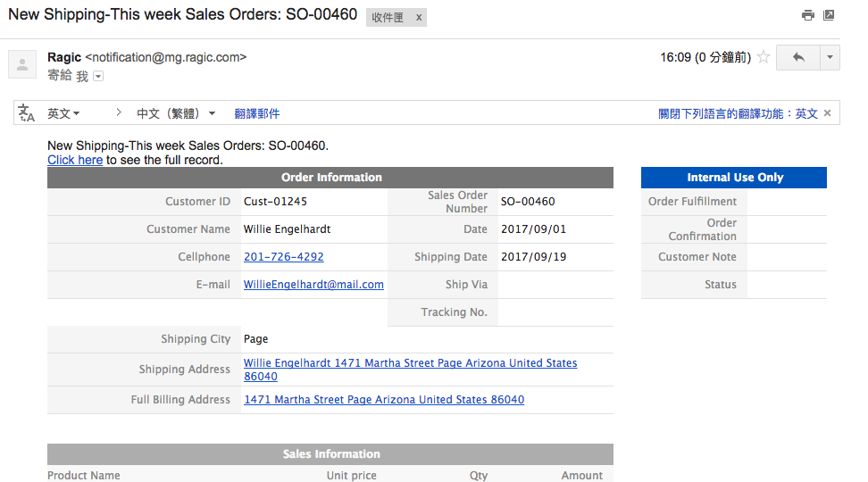The width and height of the screenshot is (868, 482).
Task: Turn off translation for 英文
Action: (738, 113)
